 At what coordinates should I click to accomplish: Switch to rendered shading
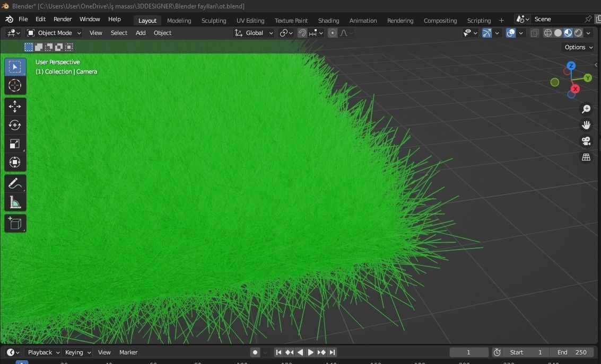coord(578,33)
